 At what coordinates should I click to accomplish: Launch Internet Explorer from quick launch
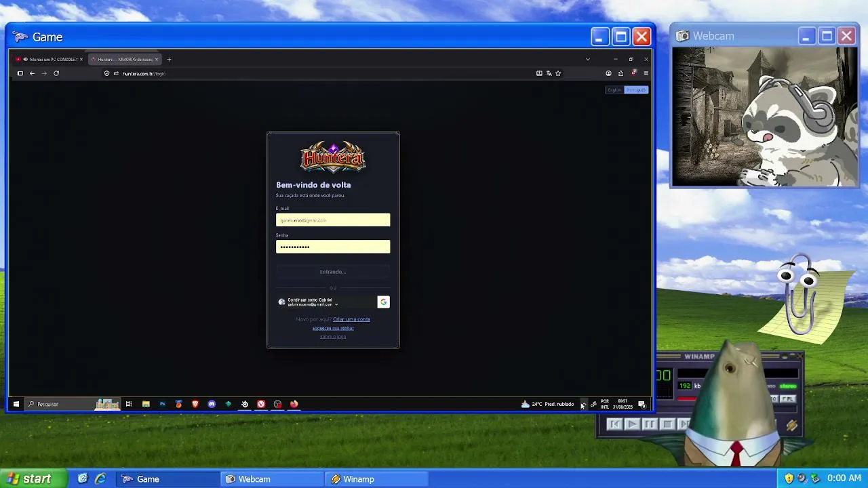click(x=100, y=479)
